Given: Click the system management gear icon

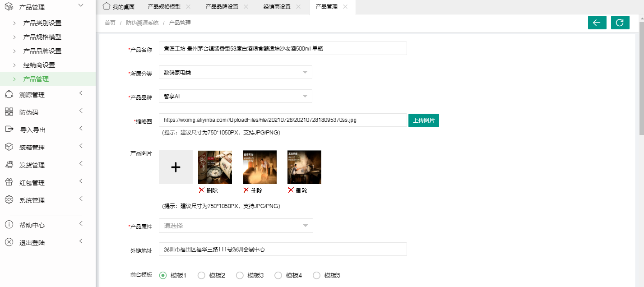Looking at the screenshot, I should click(x=9, y=200).
